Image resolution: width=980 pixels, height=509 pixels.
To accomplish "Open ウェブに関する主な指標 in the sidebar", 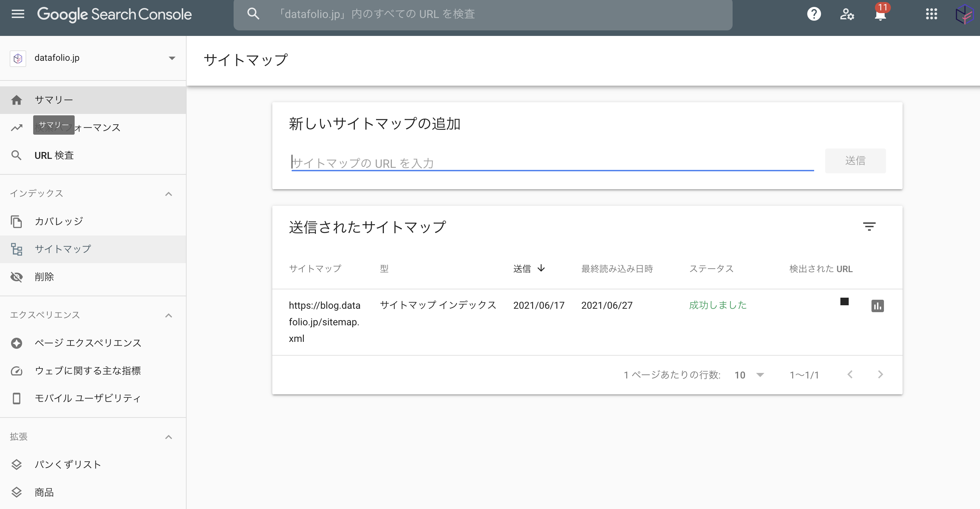I will point(93,371).
